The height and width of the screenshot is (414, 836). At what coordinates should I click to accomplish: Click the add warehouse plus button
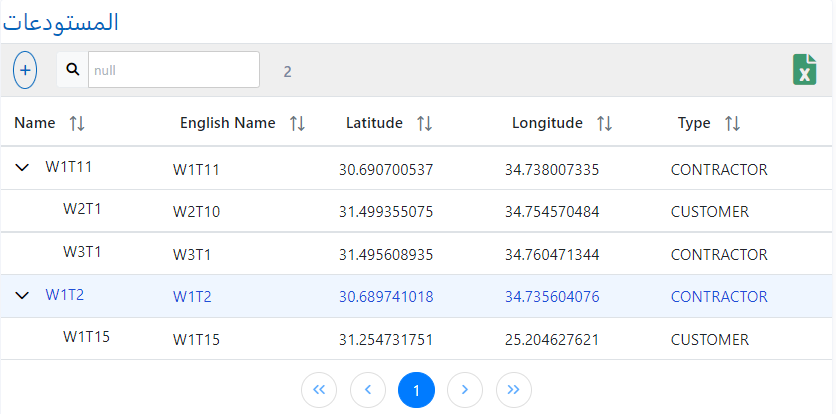pyautogui.click(x=25, y=71)
